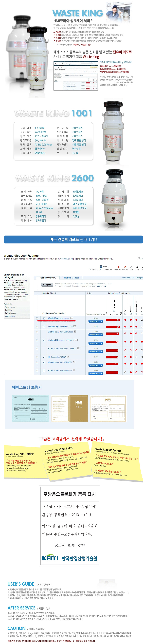Open the Viking Heavy Duty VCFW750 model link
This screenshot has width=143, height=644.
pos(60,362)
